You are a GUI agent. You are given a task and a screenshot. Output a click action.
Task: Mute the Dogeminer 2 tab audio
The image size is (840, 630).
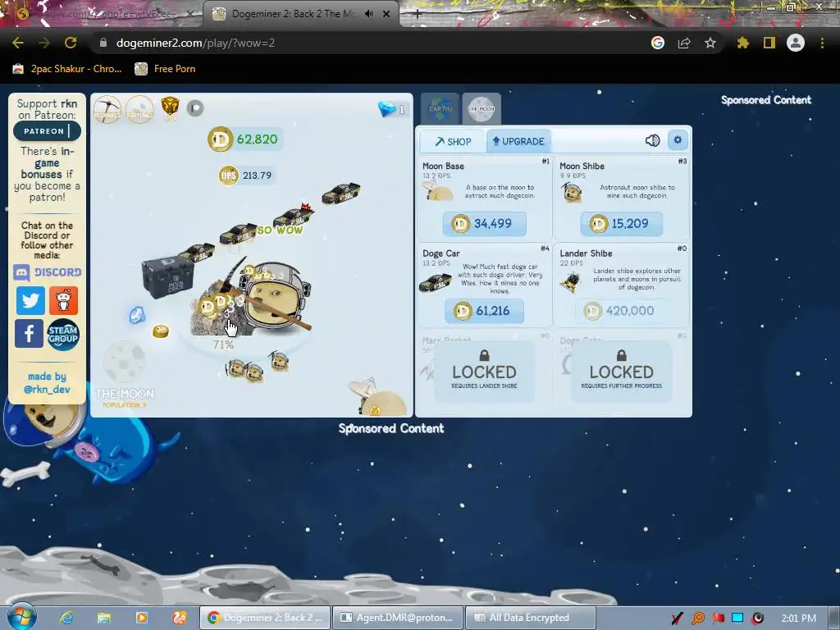coord(368,14)
